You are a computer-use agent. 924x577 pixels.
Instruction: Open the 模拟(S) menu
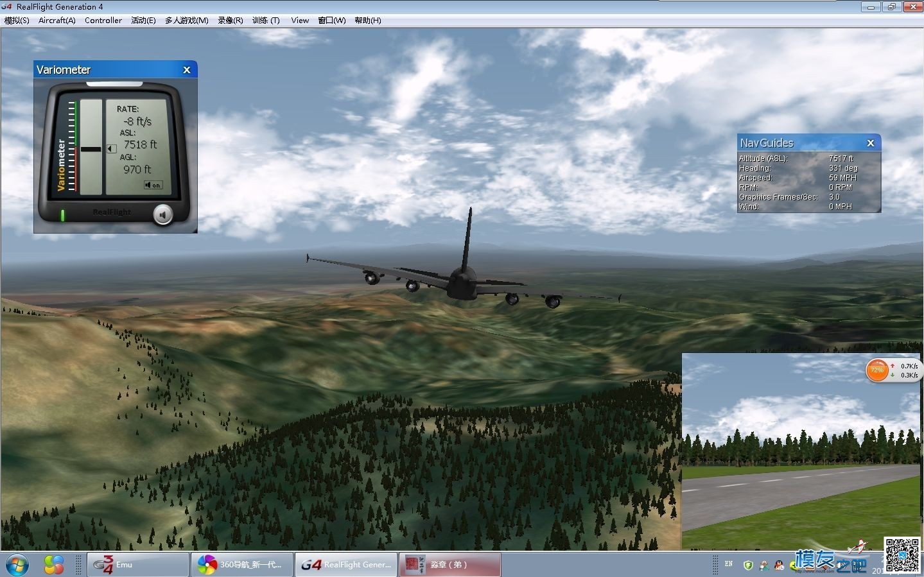click(17, 20)
